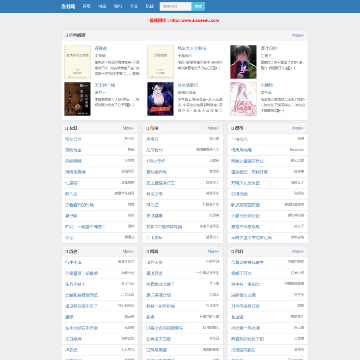Open the dark brown warrior book cover

[77, 99]
